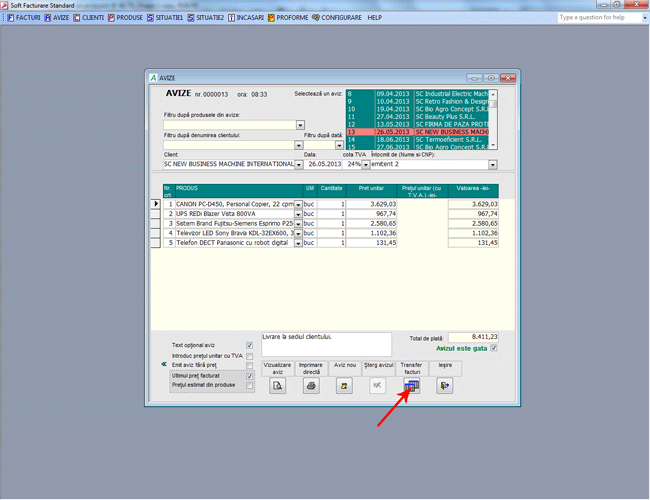Click the aviz list scrollbar down arrow
650x500 pixels.
click(493, 145)
